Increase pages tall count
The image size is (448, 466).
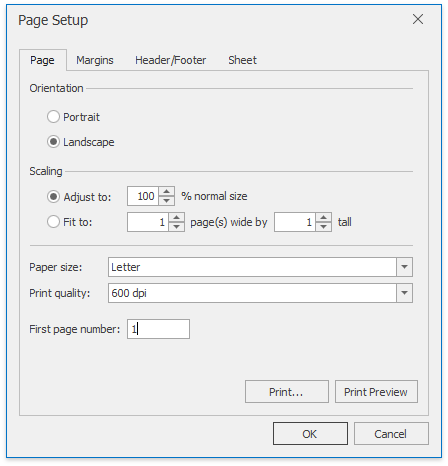pyautogui.click(x=324, y=218)
